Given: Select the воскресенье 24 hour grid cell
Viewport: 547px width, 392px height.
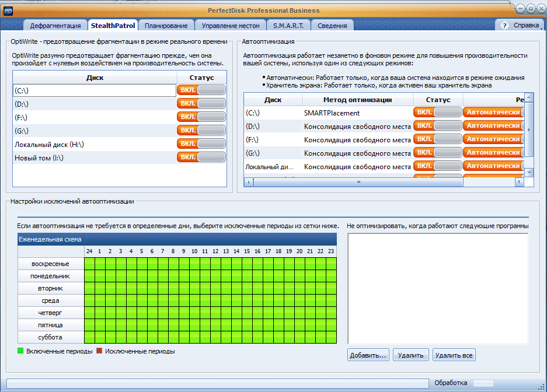Looking at the screenshot, I should 90,264.
